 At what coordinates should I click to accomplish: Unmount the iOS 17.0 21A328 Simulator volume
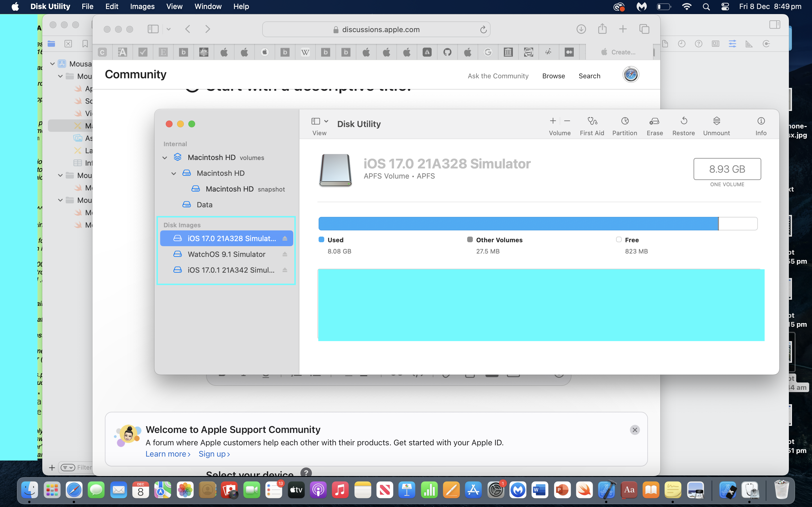716,125
